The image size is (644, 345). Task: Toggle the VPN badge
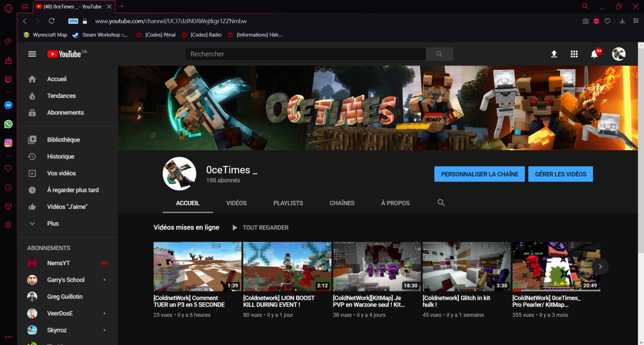pyautogui.click(x=73, y=21)
